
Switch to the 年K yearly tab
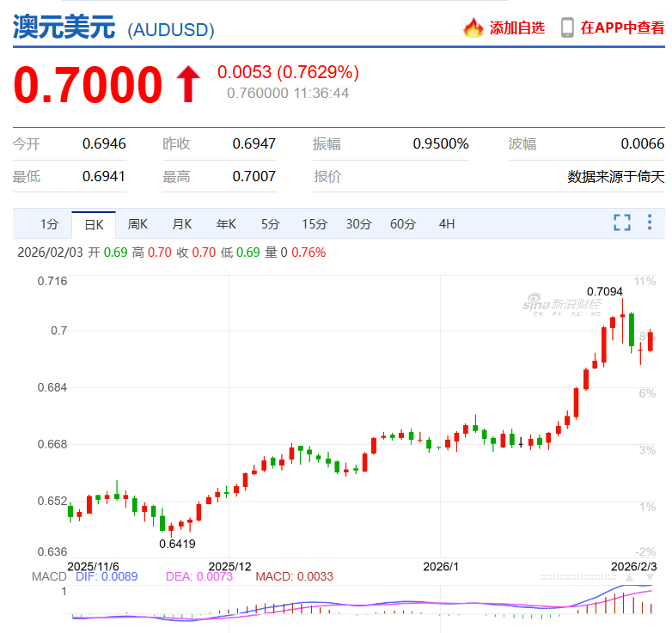[226, 224]
